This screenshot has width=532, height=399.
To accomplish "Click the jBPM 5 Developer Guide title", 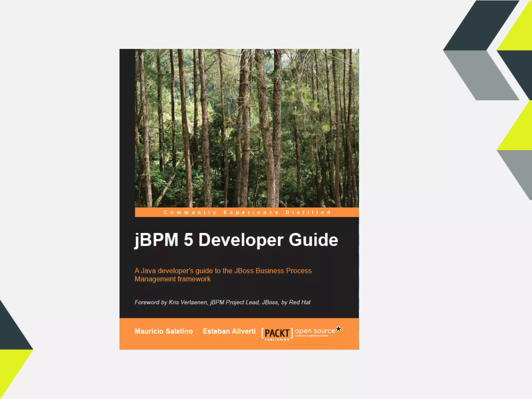I will tap(236, 240).
